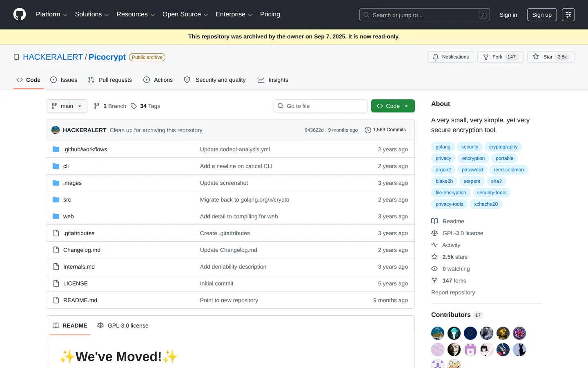Click the star icon beside 2.5k stars
The image size is (588, 368).
point(434,257)
